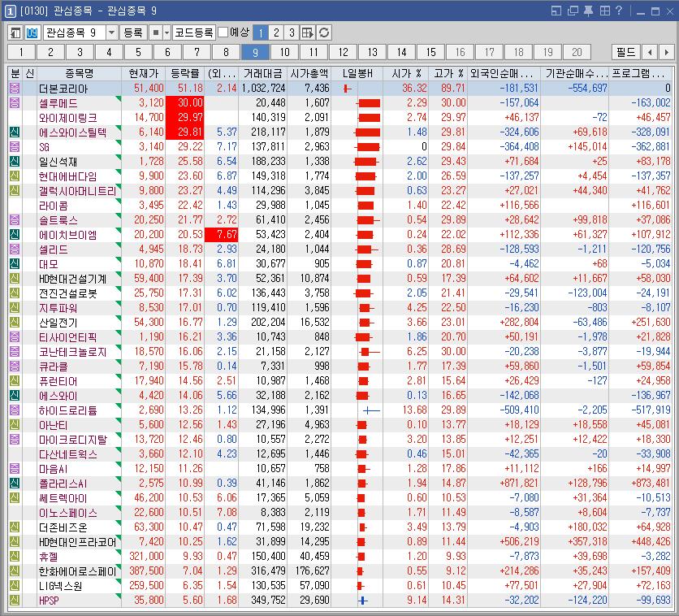Viewport: 679px width, 616px height.
Task: Open help via the question mark icon
Action: (x=619, y=11)
